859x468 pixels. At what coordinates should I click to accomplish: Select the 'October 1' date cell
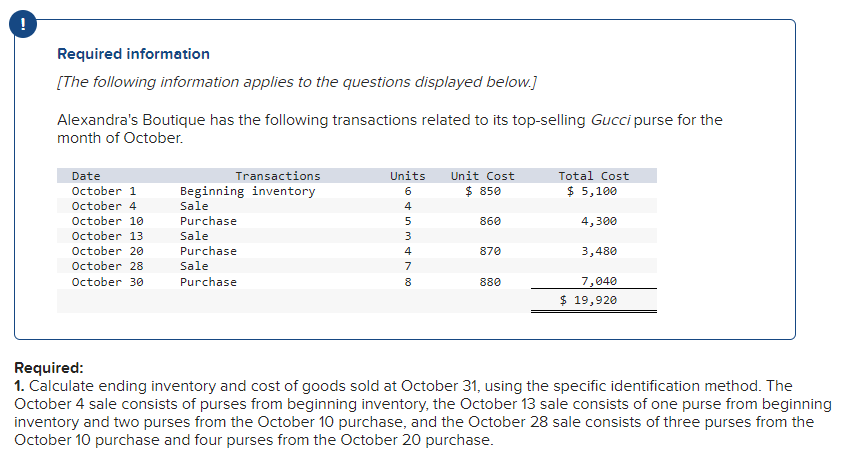pyautogui.click(x=104, y=191)
